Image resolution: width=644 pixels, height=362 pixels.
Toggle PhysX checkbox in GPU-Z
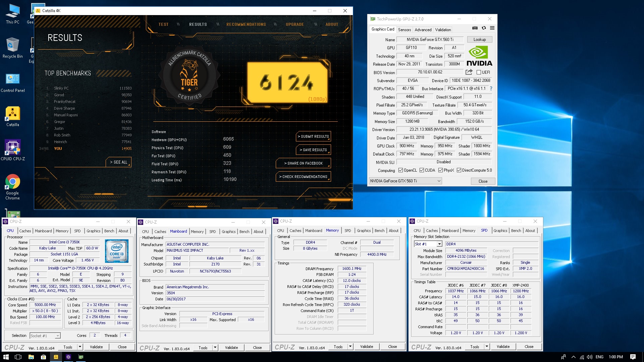[x=440, y=170]
